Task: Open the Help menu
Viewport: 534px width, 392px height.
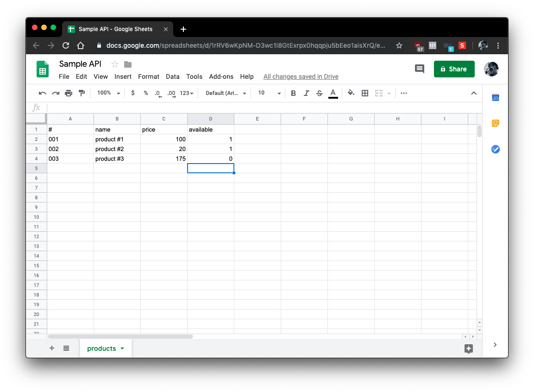Action: click(246, 76)
